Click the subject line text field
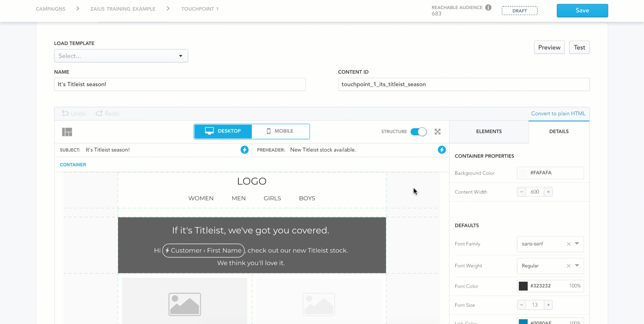Viewport: 644px width, 324px height. [x=161, y=150]
